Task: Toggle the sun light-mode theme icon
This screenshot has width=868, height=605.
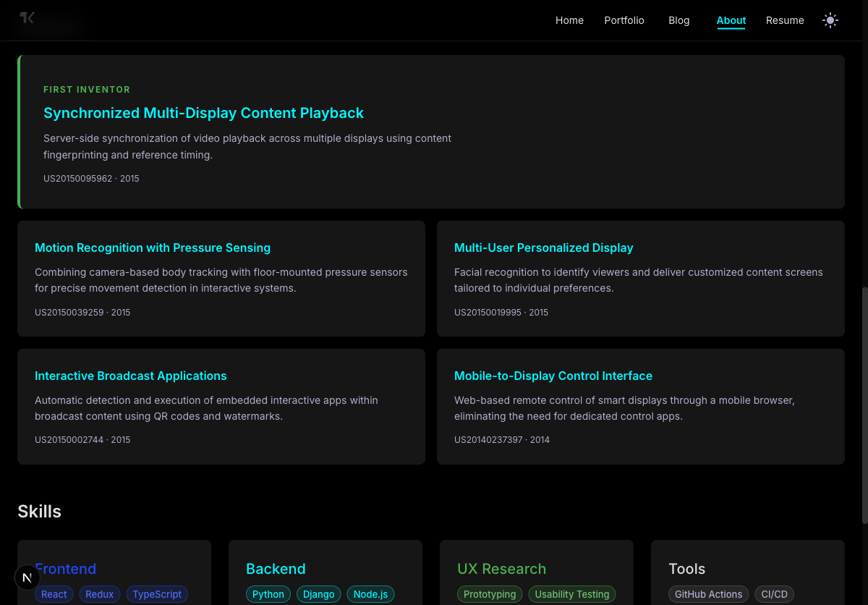Action: tap(830, 20)
